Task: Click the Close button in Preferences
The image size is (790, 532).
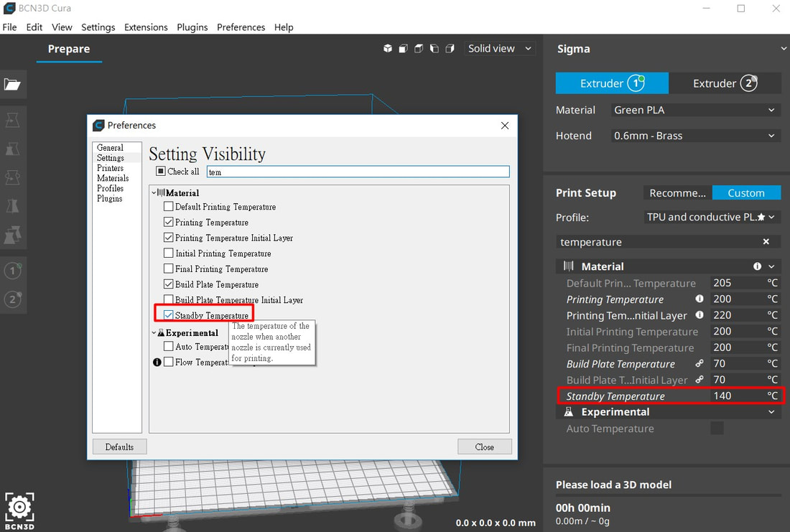Action: pyautogui.click(x=484, y=447)
